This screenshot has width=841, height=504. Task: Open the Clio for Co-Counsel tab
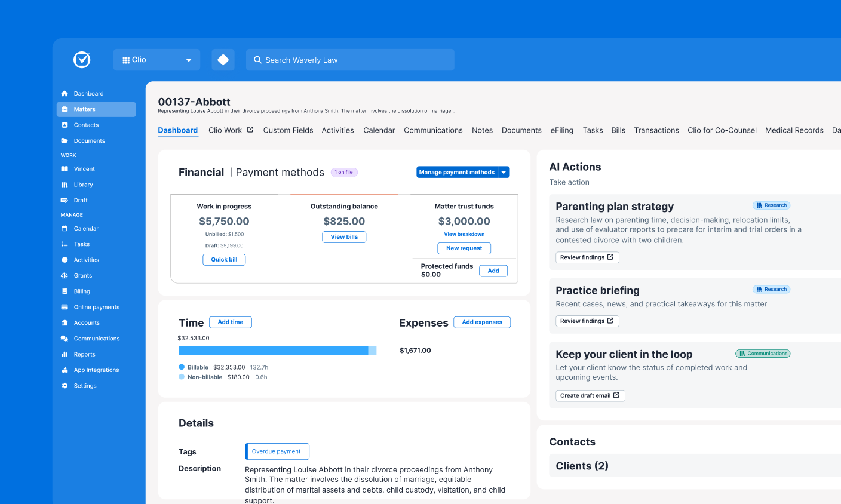pyautogui.click(x=722, y=130)
